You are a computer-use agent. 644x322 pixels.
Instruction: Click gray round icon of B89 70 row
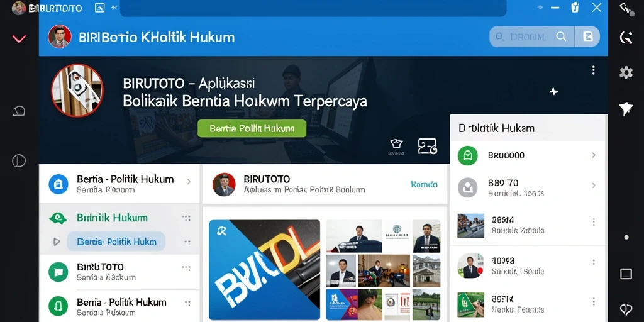(x=467, y=187)
